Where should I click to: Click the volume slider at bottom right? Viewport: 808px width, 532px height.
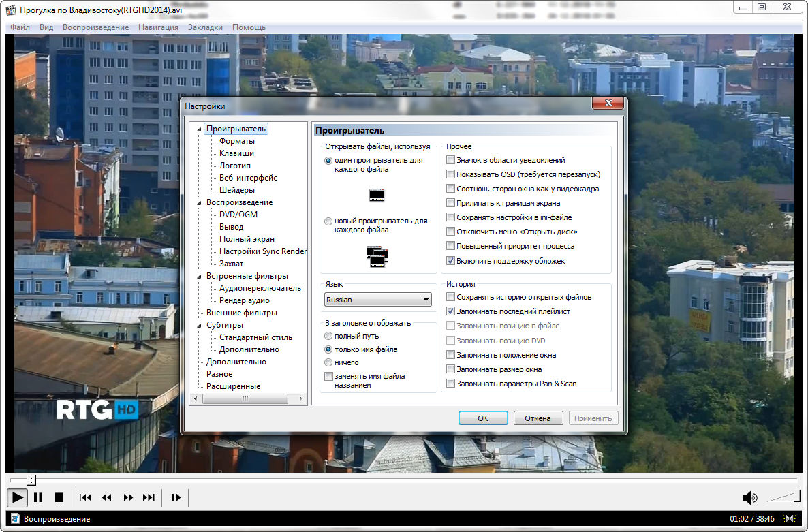783,497
